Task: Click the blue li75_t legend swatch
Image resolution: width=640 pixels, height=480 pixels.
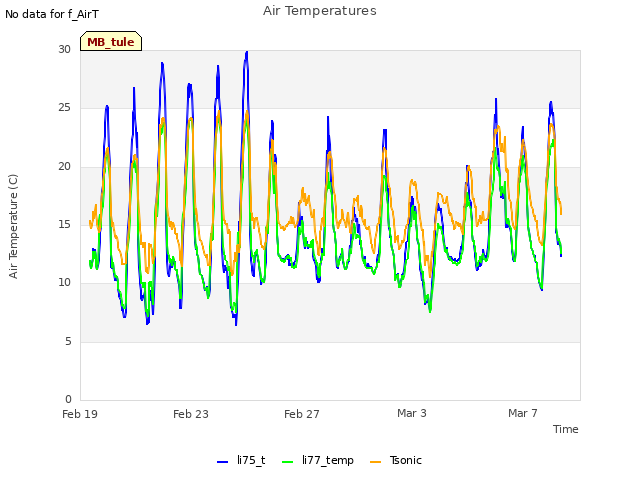Action: (222, 462)
